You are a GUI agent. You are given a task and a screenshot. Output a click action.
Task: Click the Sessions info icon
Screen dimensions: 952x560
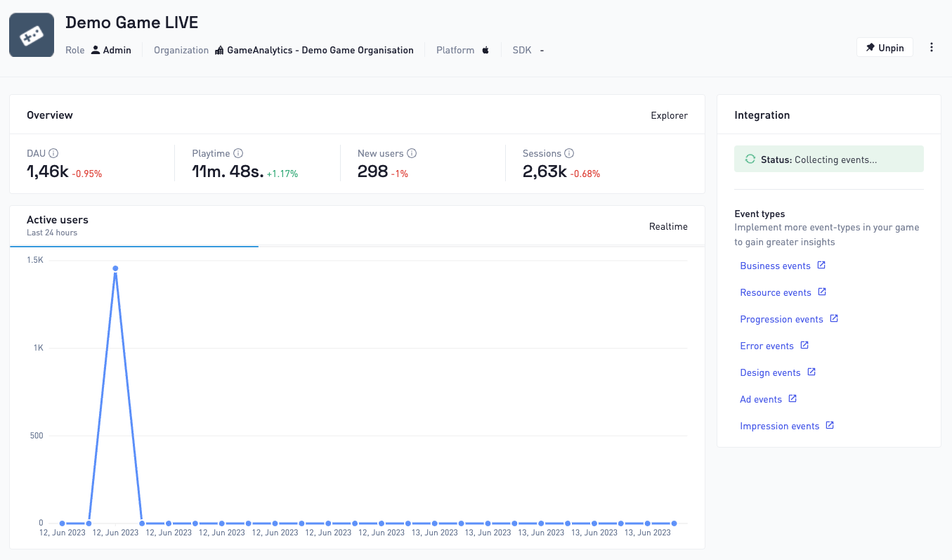coord(569,153)
